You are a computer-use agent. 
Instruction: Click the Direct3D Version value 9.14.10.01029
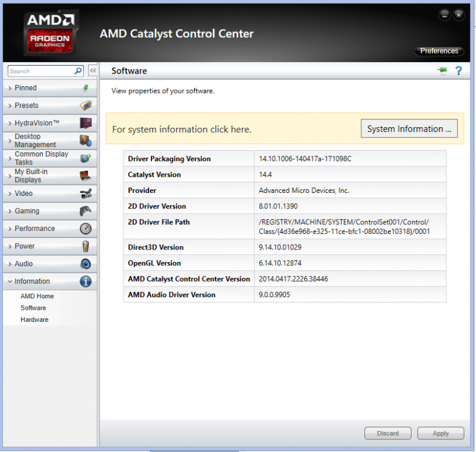(x=280, y=247)
